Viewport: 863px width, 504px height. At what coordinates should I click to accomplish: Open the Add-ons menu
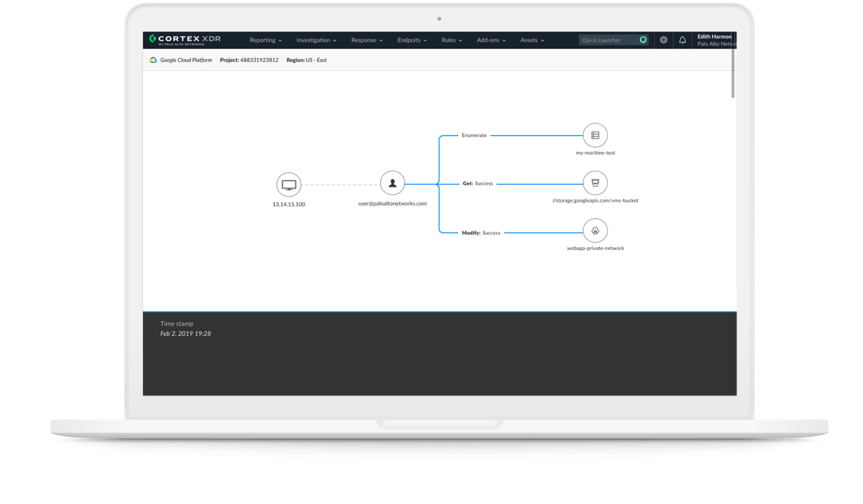tap(491, 40)
